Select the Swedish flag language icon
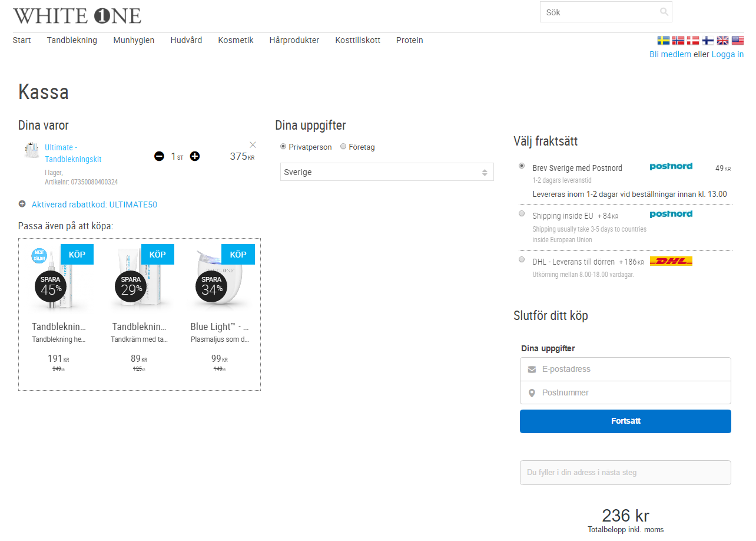Image resolution: width=756 pixels, height=541 pixels. [663, 41]
